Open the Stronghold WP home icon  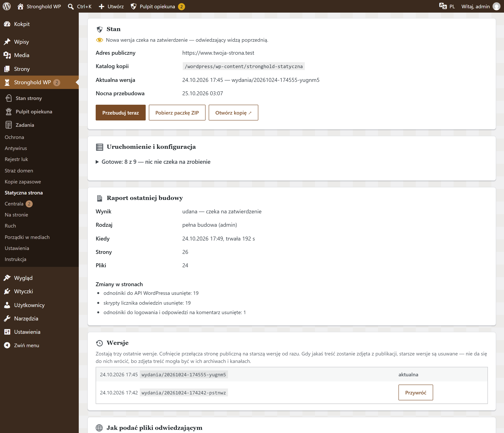click(x=20, y=6)
